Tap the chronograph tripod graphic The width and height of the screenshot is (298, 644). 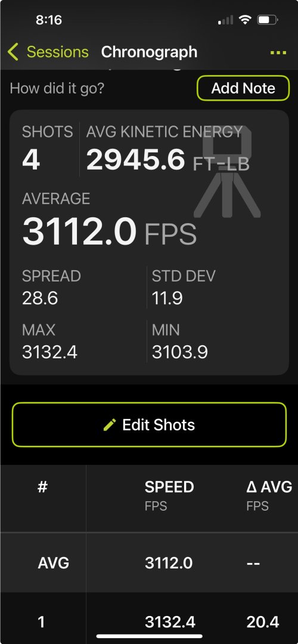click(x=226, y=171)
